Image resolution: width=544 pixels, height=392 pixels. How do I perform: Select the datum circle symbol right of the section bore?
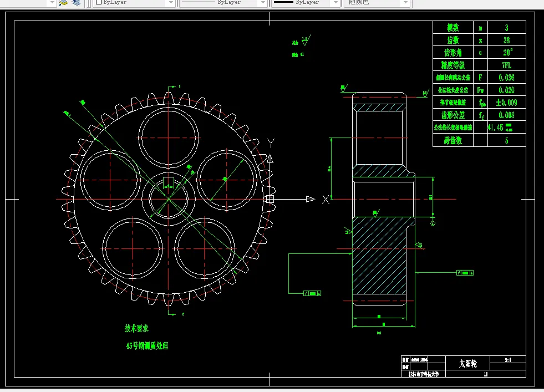pyautogui.click(x=433, y=224)
